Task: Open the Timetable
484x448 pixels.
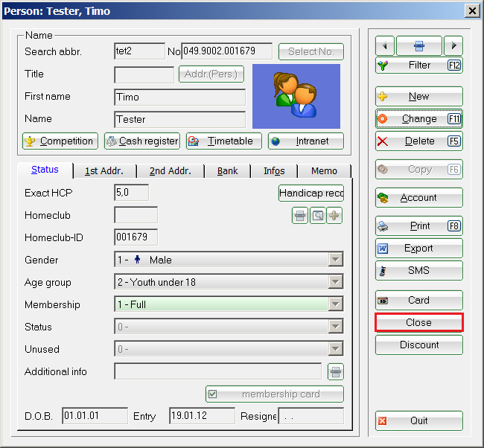Action: pos(224,141)
